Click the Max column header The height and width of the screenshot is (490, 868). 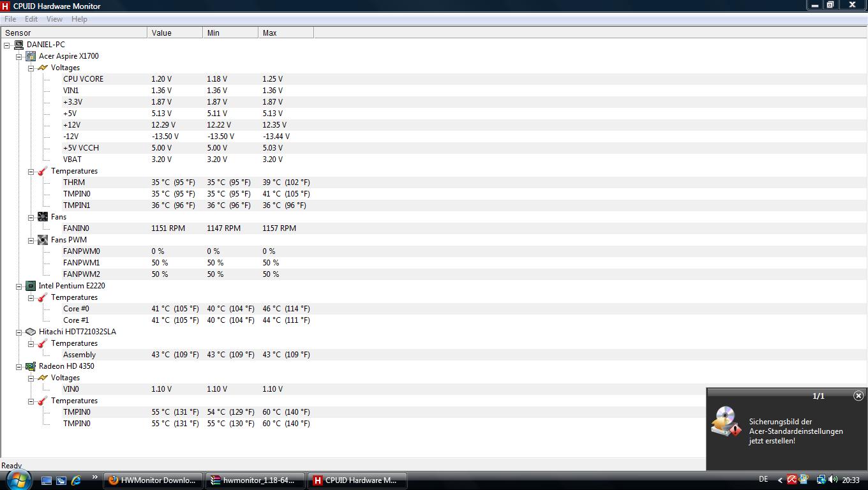click(x=286, y=33)
